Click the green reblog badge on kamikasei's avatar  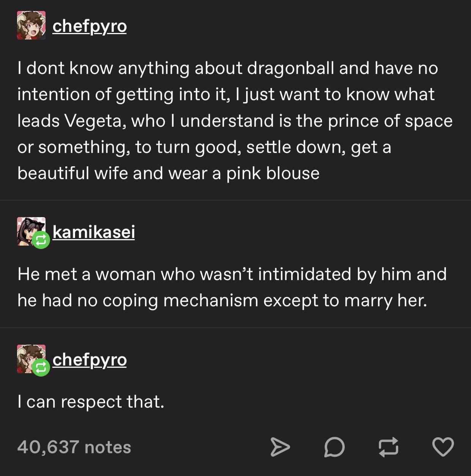41,240
